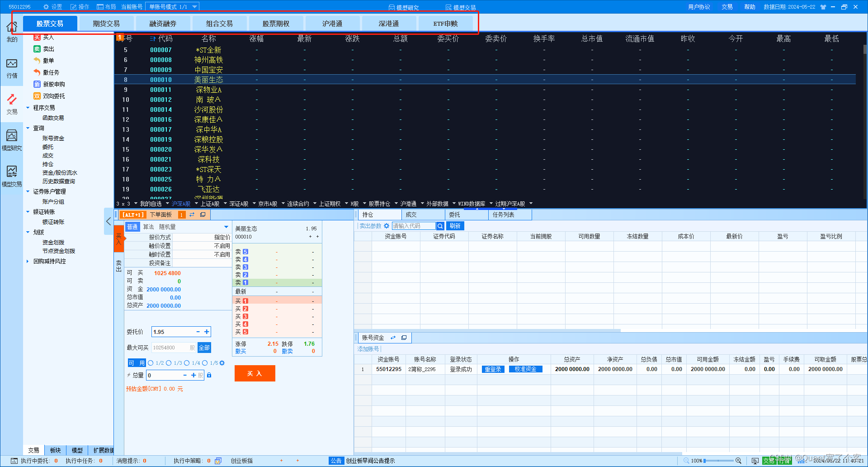Open the 设置 settings gear in title bar

point(52,7)
